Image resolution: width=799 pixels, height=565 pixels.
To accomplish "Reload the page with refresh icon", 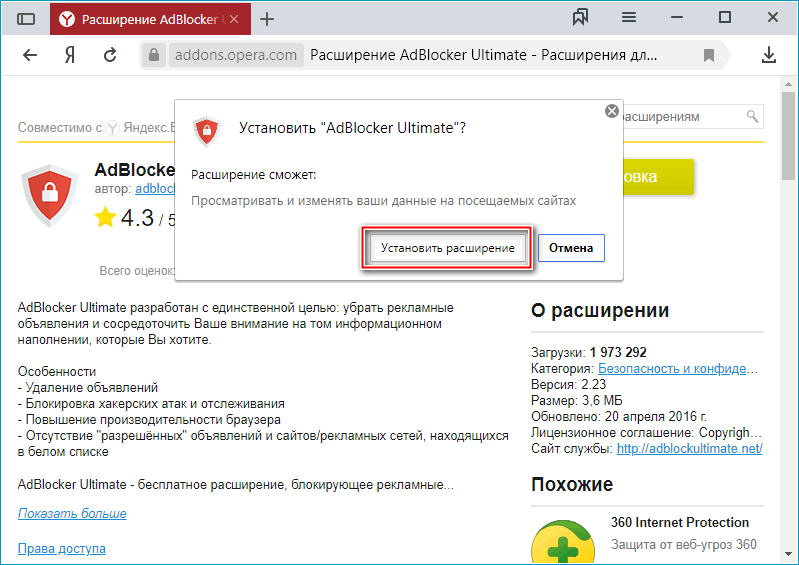I will [110, 55].
